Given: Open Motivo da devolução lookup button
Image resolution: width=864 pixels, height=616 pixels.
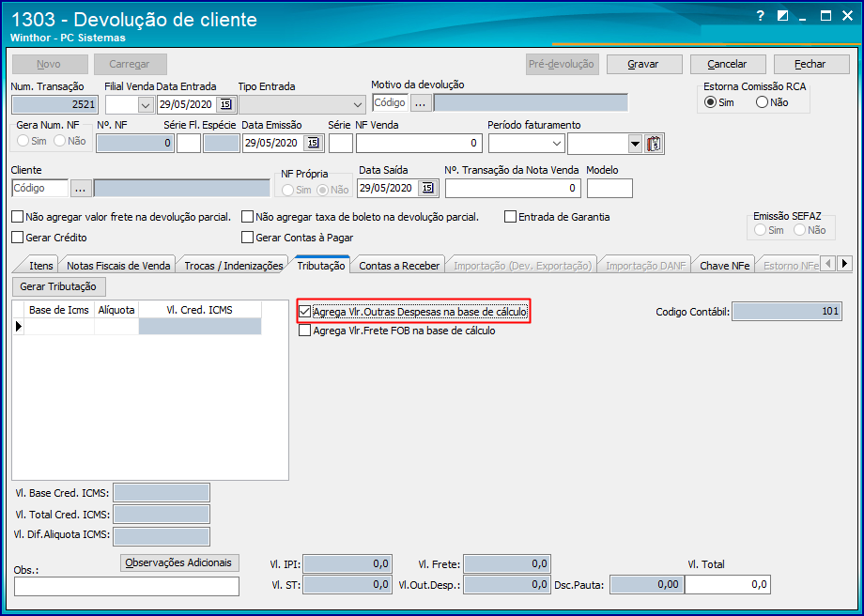Looking at the screenshot, I should click(421, 103).
